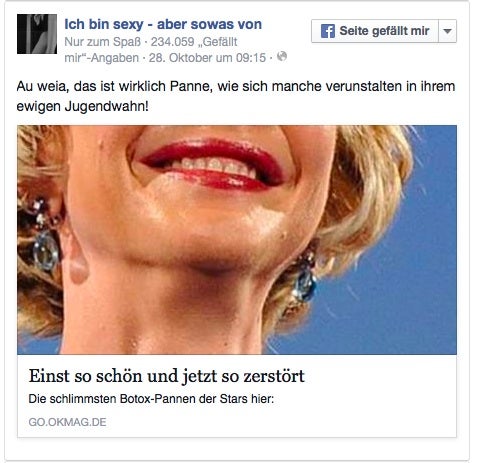Click the Facebook logo in the like button
The image size is (478, 463).
coord(328,31)
